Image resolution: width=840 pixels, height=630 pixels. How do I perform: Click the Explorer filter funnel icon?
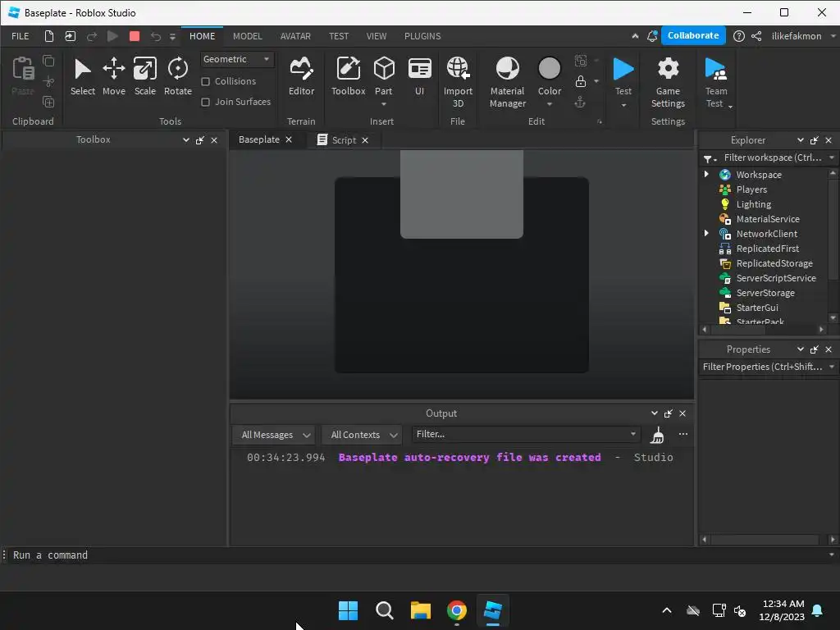(710, 158)
